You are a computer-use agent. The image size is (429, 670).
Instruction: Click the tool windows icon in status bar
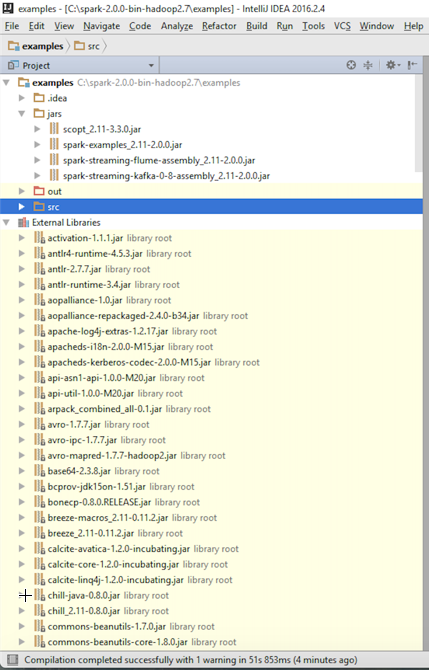point(12,659)
